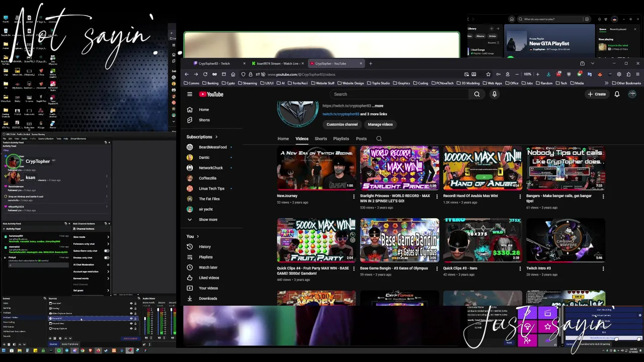Switch to the Playlists channel tab
This screenshot has height=362, width=644.
[341, 139]
